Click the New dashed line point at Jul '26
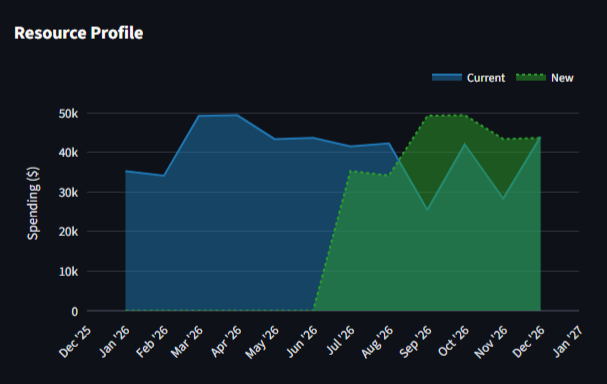 351,171
